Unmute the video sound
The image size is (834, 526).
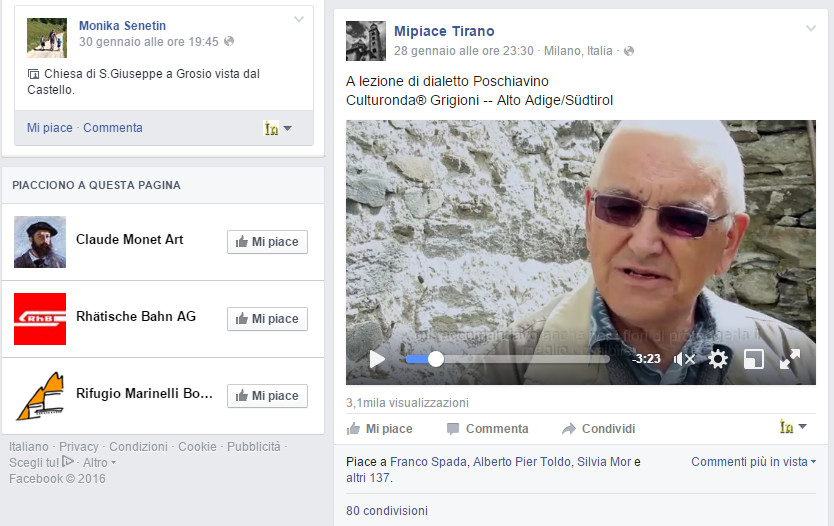click(x=684, y=359)
